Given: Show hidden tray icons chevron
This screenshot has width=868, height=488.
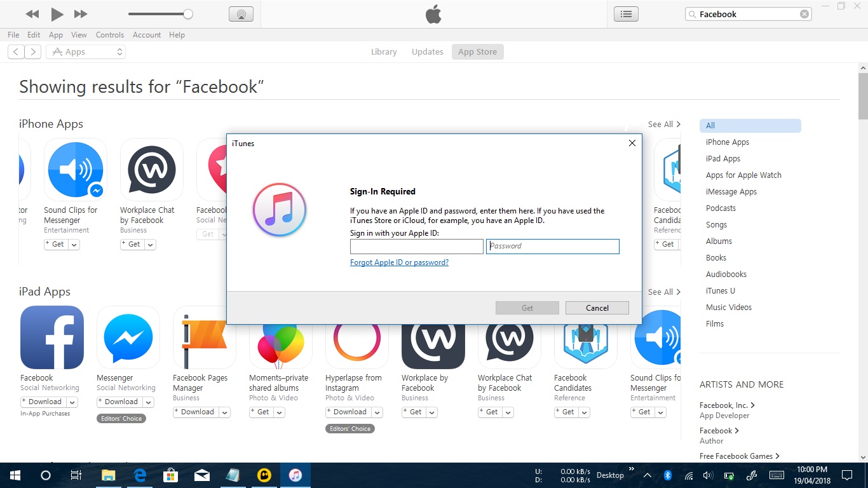Looking at the screenshot, I should [648, 475].
